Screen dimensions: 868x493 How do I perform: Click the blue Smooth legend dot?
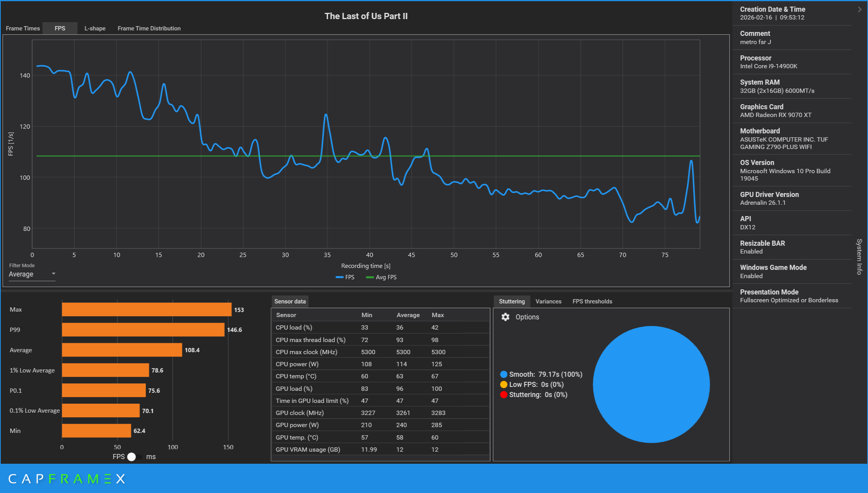coord(504,374)
